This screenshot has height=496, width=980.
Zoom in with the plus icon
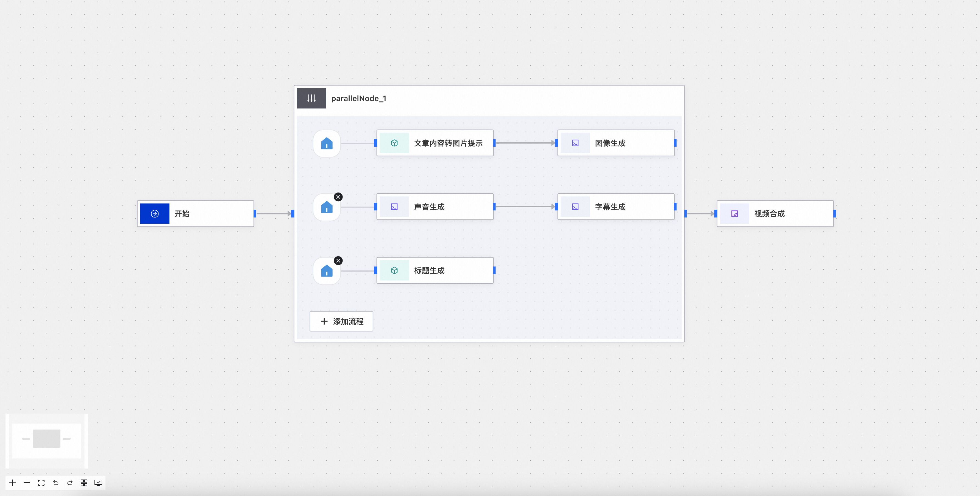coord(13,483)
